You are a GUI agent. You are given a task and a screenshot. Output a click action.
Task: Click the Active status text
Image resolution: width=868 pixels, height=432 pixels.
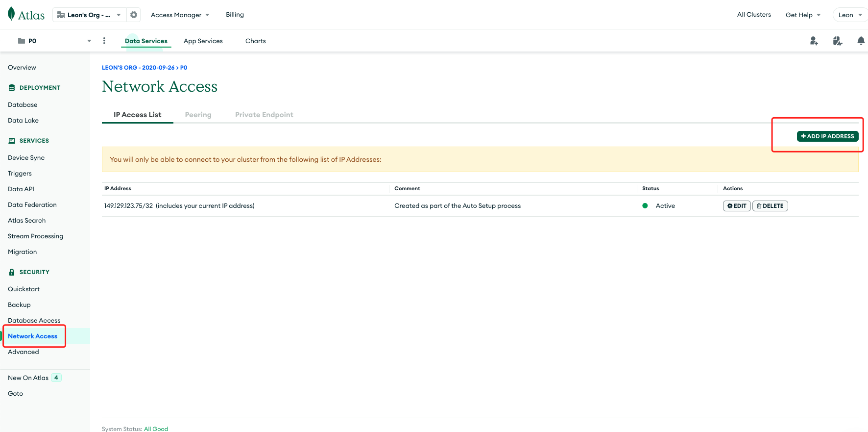[665, 206]
